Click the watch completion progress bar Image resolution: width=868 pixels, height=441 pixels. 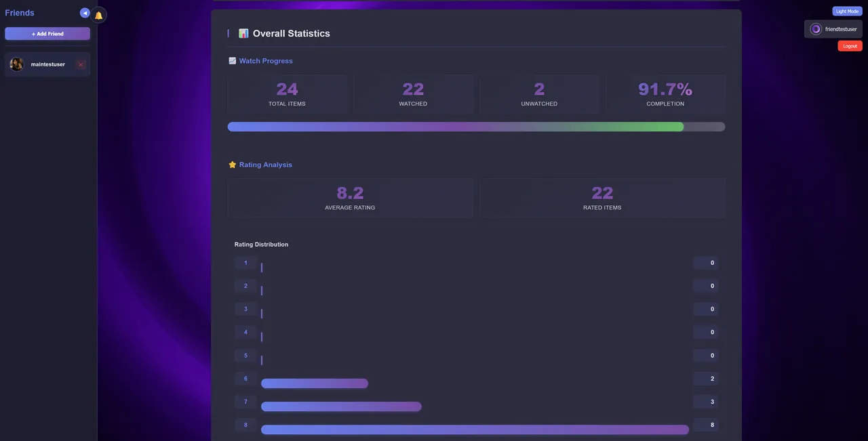click(476, 127)
